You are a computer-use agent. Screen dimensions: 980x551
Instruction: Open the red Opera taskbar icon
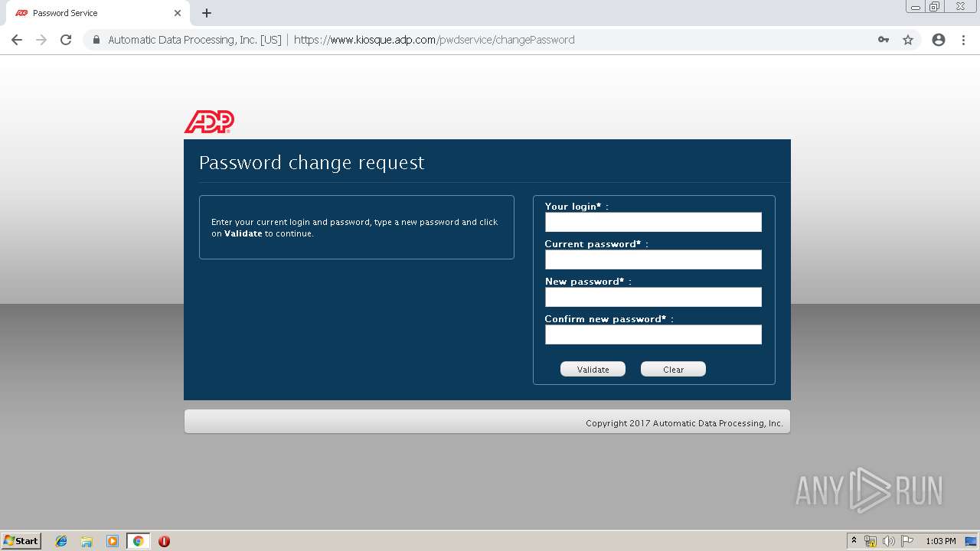point(164,541)
